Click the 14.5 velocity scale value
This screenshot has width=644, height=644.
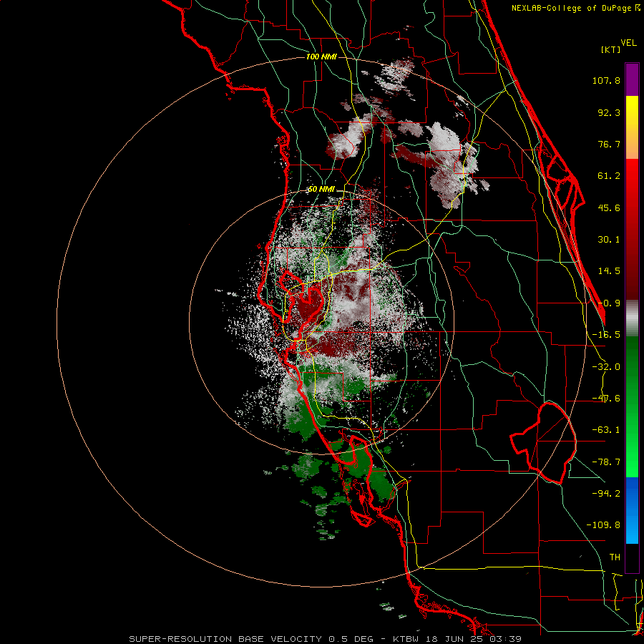tap(609, 271)
